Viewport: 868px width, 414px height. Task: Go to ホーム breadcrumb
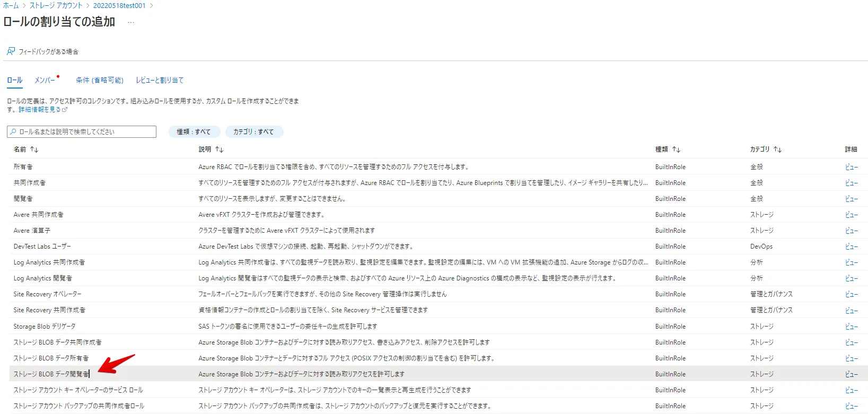click(x=11, y=6)
